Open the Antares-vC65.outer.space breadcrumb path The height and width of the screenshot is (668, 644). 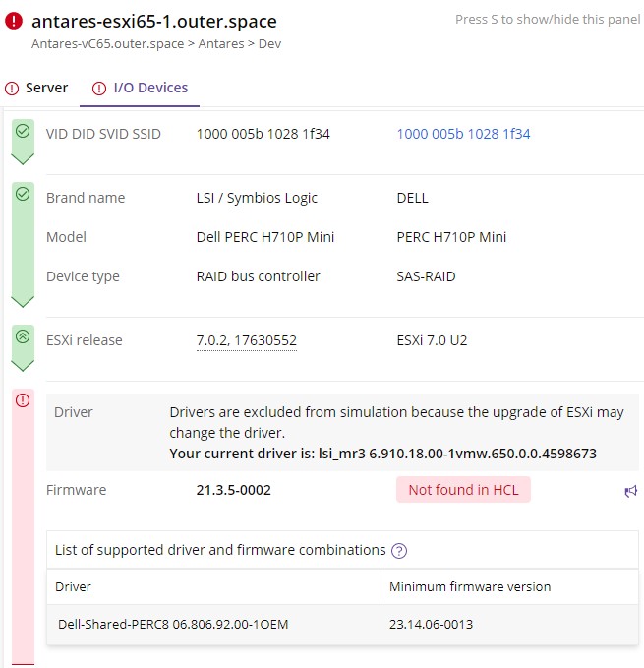pyautogui.click(x=106, y=43)
